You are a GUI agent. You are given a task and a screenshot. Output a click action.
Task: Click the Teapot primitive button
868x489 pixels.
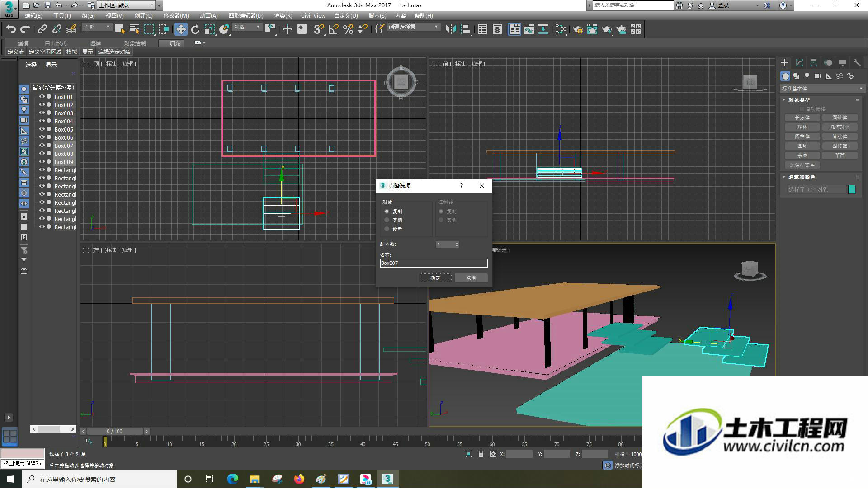click(802, 155)
